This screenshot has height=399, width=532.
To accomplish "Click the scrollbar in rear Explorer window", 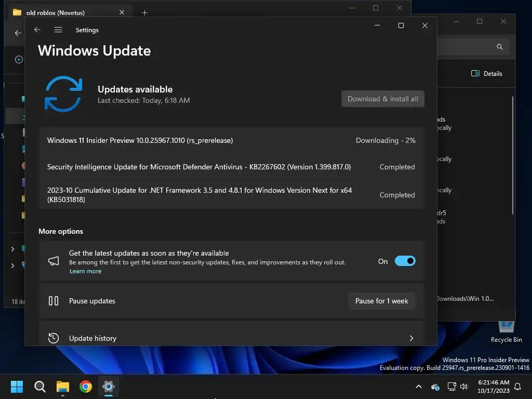I will 513,155.
